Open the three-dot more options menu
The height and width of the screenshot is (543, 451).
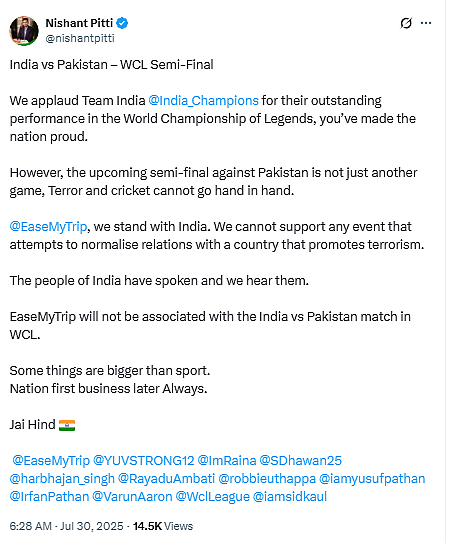[x=426, y=23]
